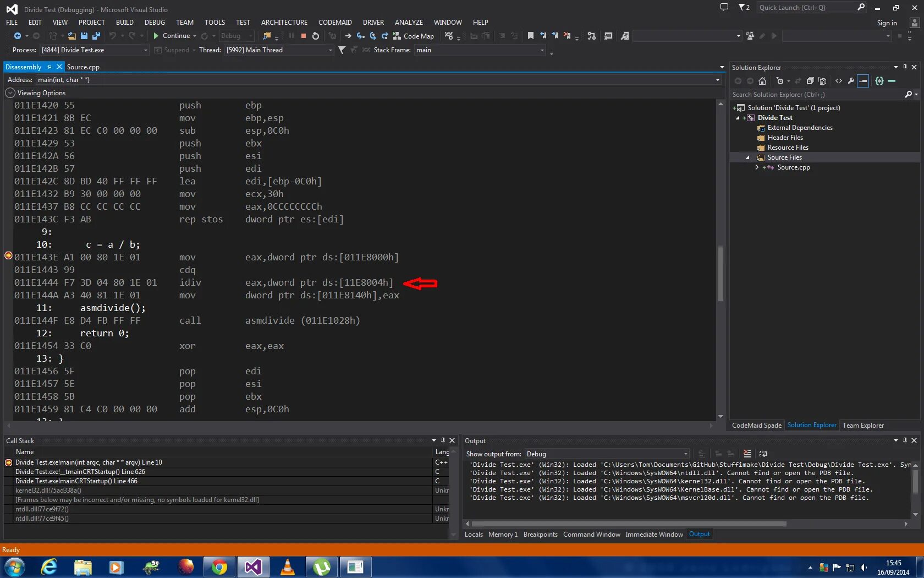Open the Stack Frame dropdown
The width and height of the screenshot is (924, 578).
tap(480, 50)
